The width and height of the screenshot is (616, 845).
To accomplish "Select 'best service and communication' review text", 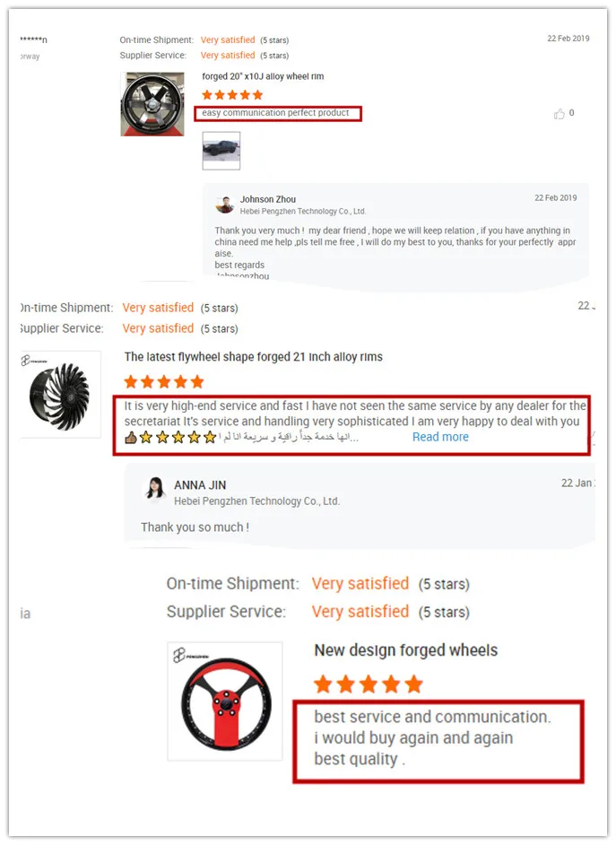I will 432,717.
